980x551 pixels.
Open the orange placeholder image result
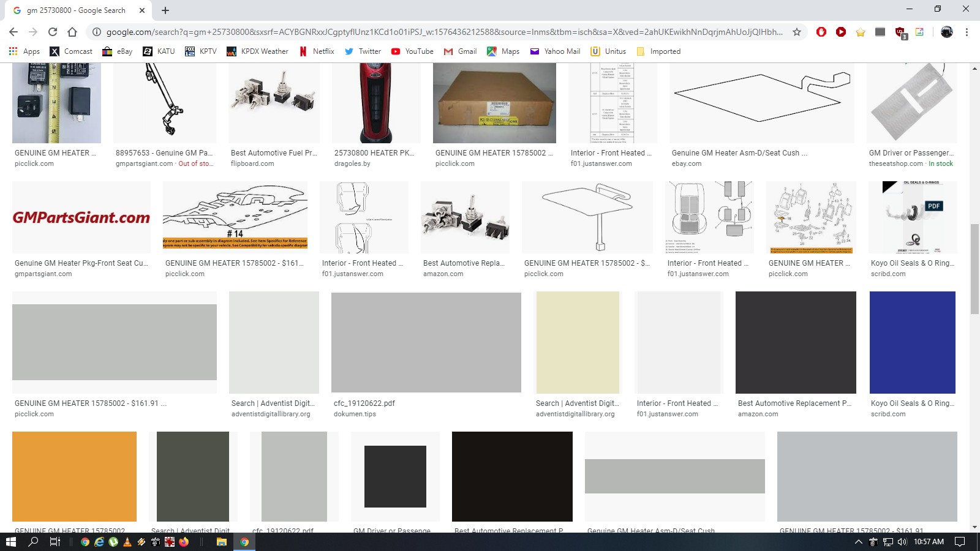coord(74,476)
